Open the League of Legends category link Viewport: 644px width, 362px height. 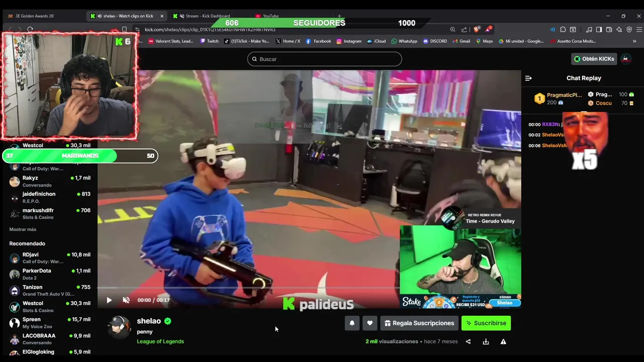(160, 341)
